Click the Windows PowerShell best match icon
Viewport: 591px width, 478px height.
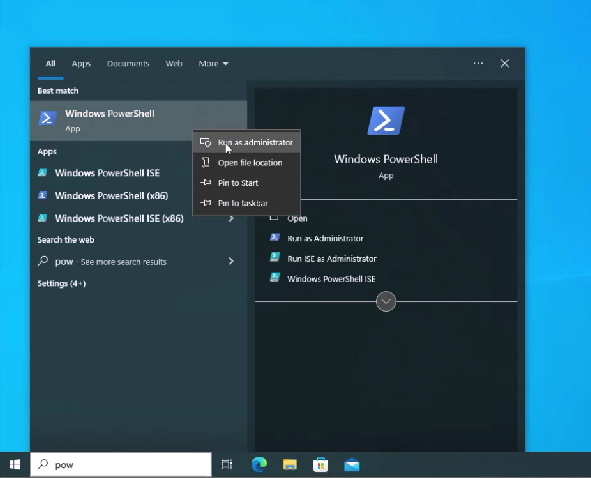tap(47, 118)
